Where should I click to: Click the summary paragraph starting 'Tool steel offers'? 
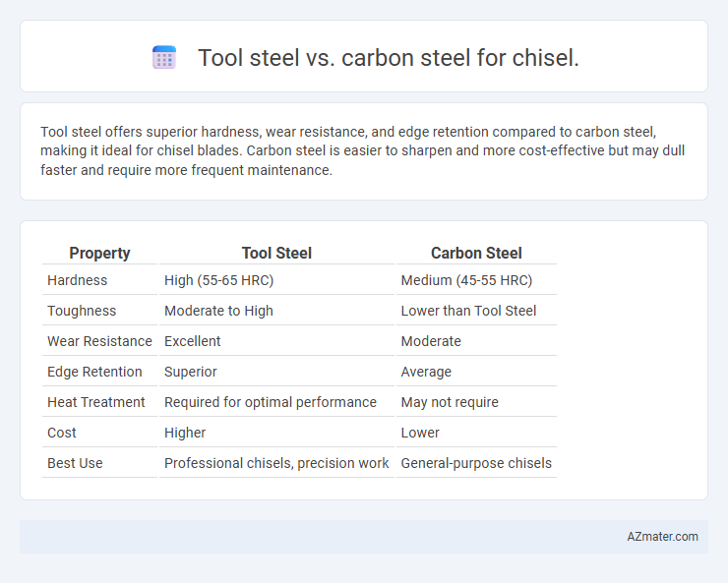tap(363, 151)
